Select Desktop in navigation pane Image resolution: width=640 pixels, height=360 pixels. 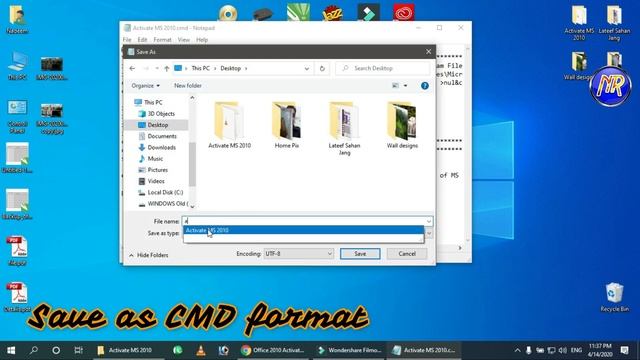[158, 125]
